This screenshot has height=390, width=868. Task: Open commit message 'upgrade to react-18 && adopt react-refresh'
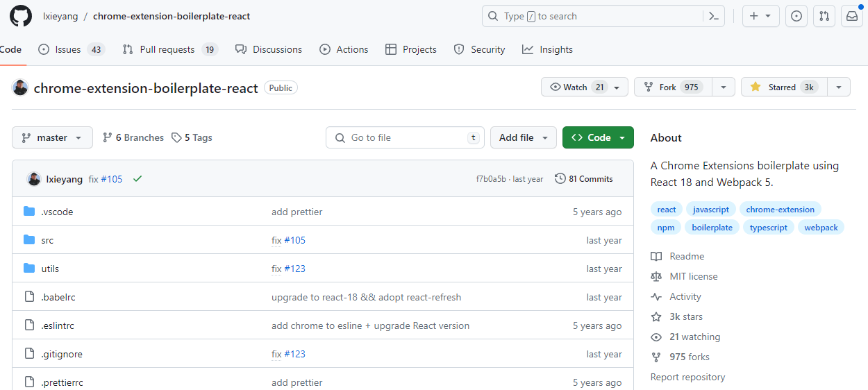tap(366, 297)
